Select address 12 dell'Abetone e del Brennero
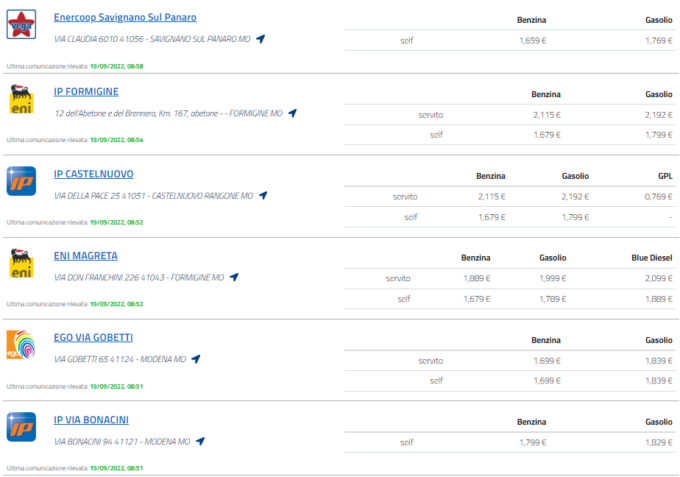680x477 pixels. pos(168,114)
